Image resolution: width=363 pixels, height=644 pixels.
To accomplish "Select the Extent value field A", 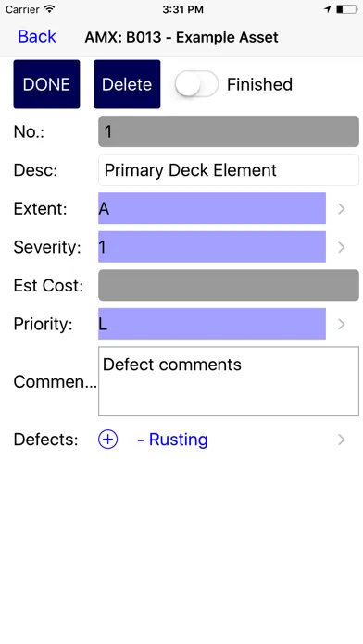I will pos(212,208).
